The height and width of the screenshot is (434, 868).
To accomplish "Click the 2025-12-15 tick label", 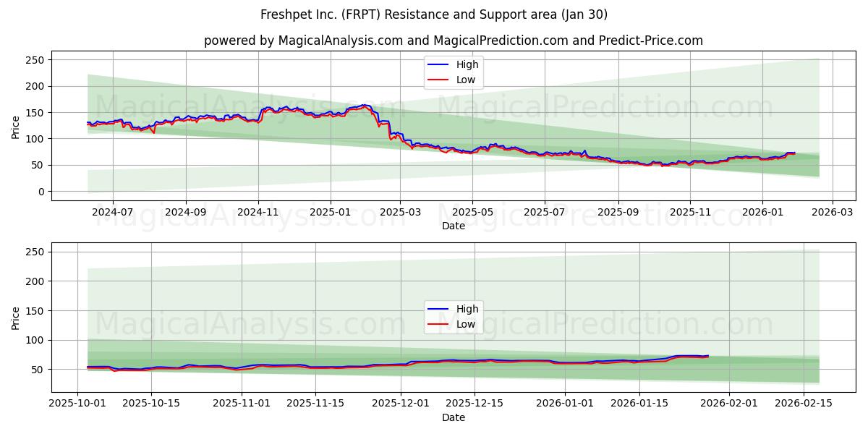I will (x=475, y=404).
